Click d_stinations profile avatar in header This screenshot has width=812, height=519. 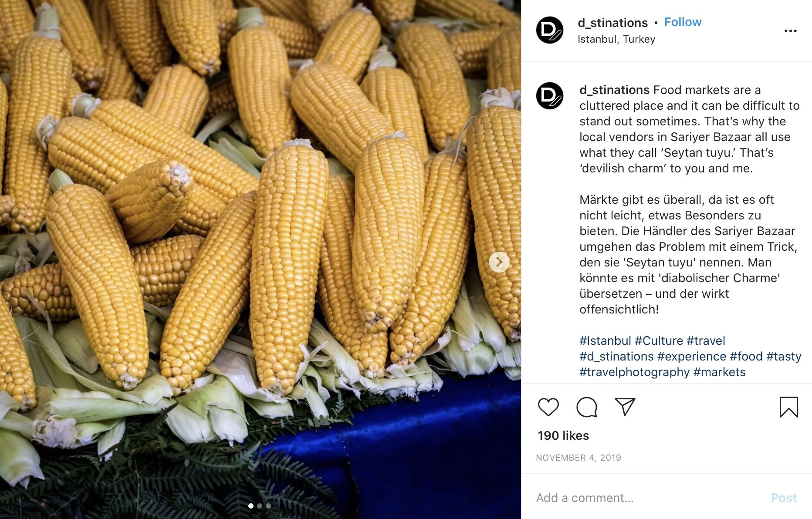(549, 30)
